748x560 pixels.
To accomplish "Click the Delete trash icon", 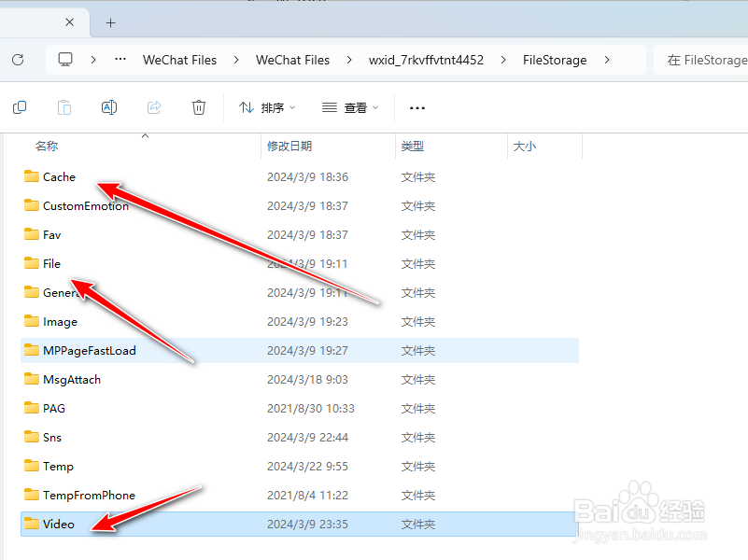I will 198,107.
